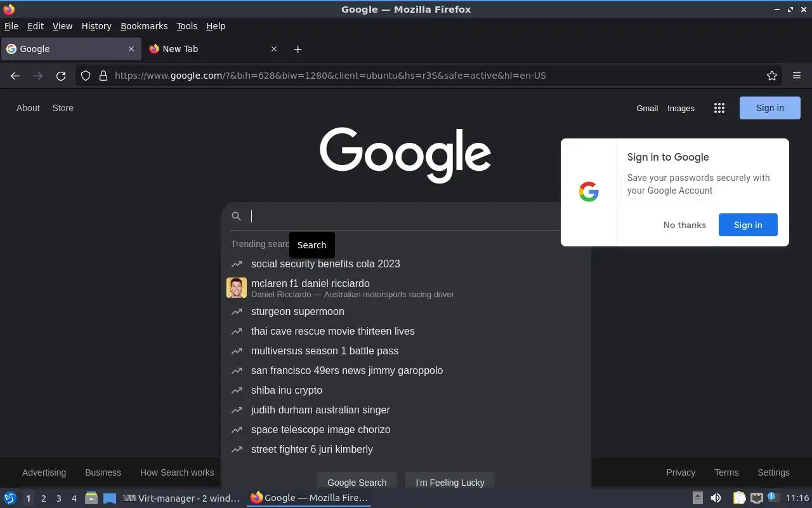Focus the Google search text field
The image size is (812, 508).
405,217
